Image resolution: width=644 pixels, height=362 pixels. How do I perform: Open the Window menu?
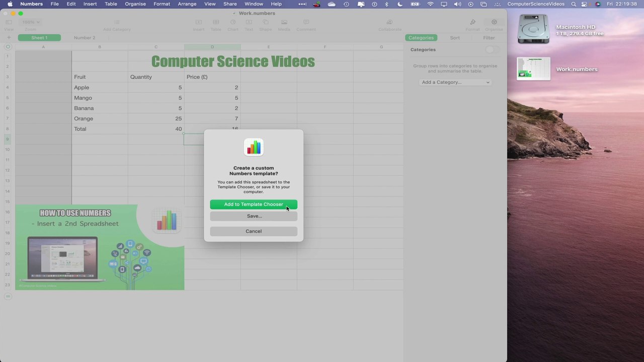(254, 4)
